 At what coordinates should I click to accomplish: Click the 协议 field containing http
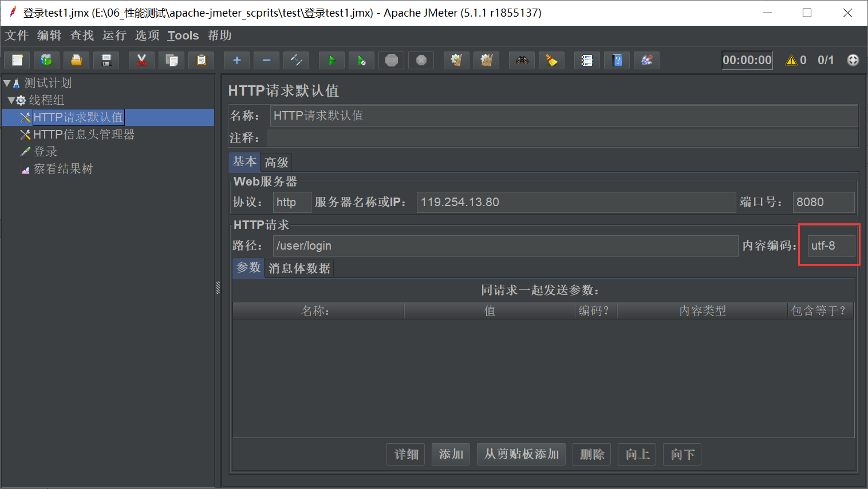(x=292, y=202)
